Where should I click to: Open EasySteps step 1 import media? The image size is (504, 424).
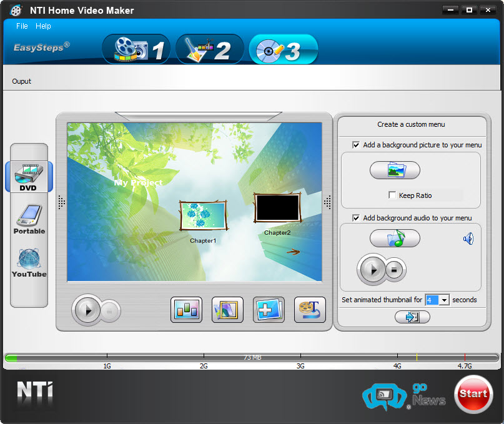(136, 49)
